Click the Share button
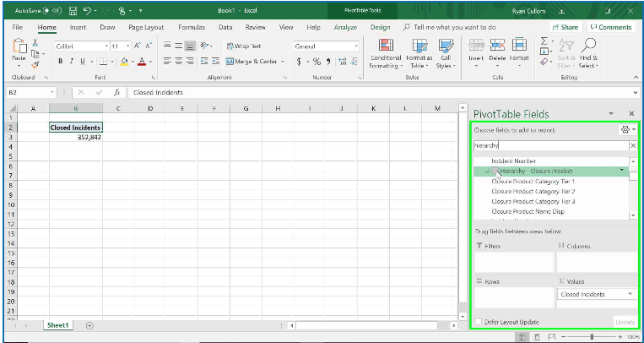The height and width of the screenshot is (343, 644). 566,27
